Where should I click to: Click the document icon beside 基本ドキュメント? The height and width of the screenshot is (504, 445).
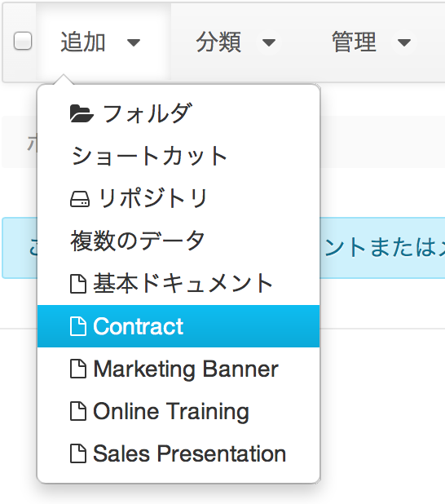tap(78, 284)
